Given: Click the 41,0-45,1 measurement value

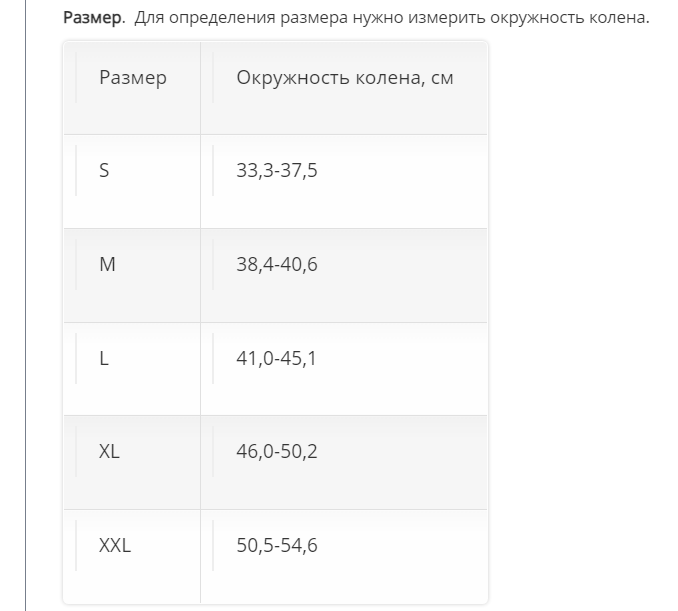Looking at the screenshot, I should (277, 358).
